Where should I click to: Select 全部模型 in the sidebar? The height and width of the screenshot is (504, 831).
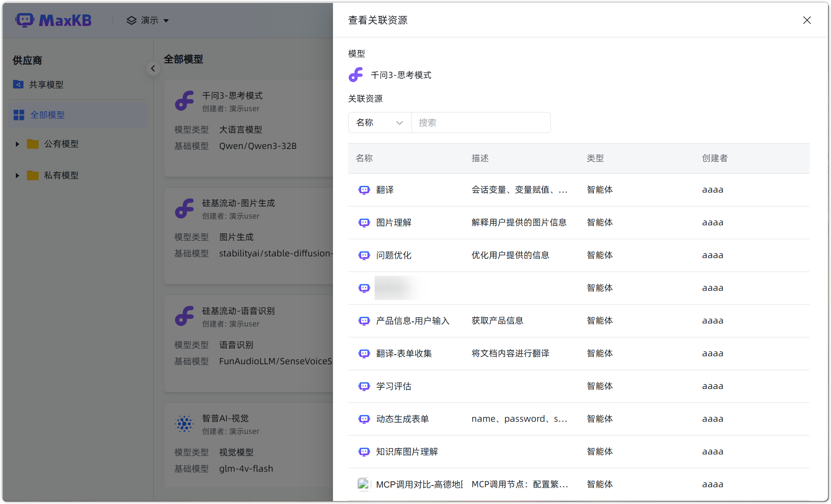pos(48,115)
